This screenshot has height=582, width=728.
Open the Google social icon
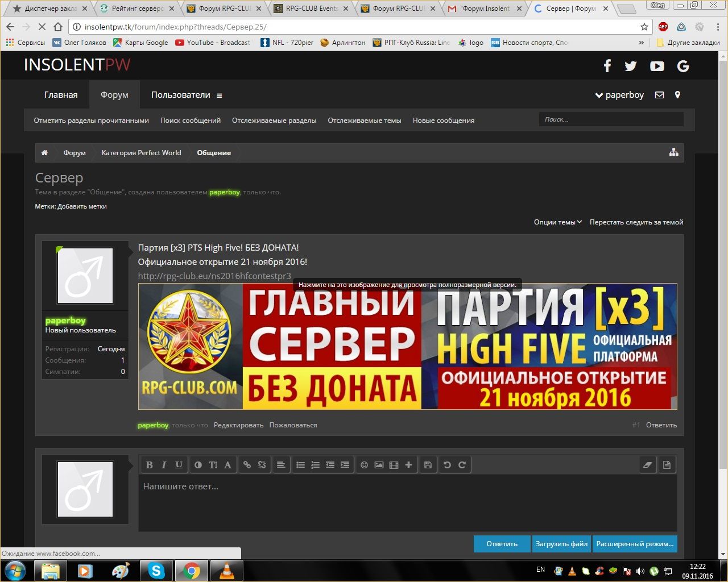(683, 66)
